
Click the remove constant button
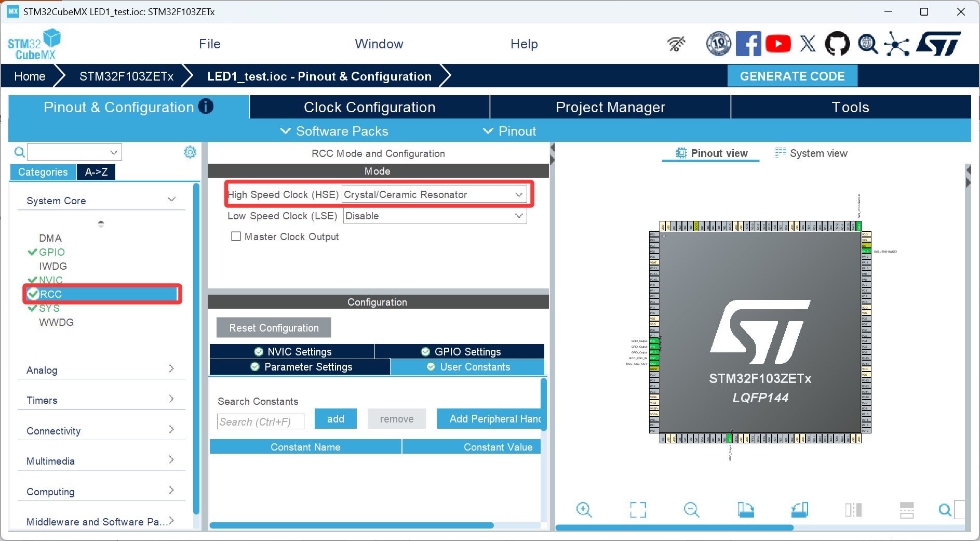(x=397, y=419)
